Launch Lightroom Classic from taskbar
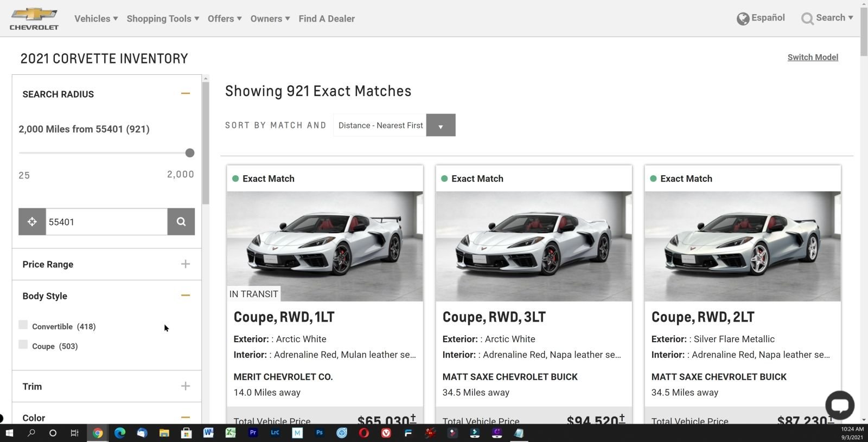 (x=275, y=433)
